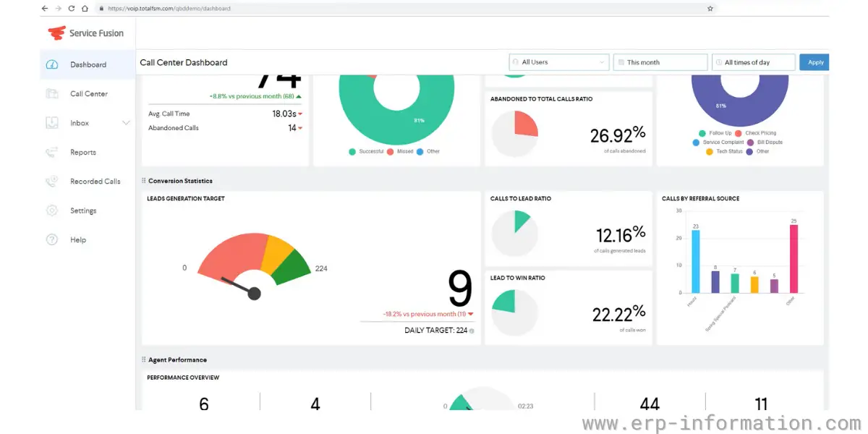This screenshot has width=868, height=434.
Task: Click the address bar URL
Action: pyautogui.click(x=168, y=9)
